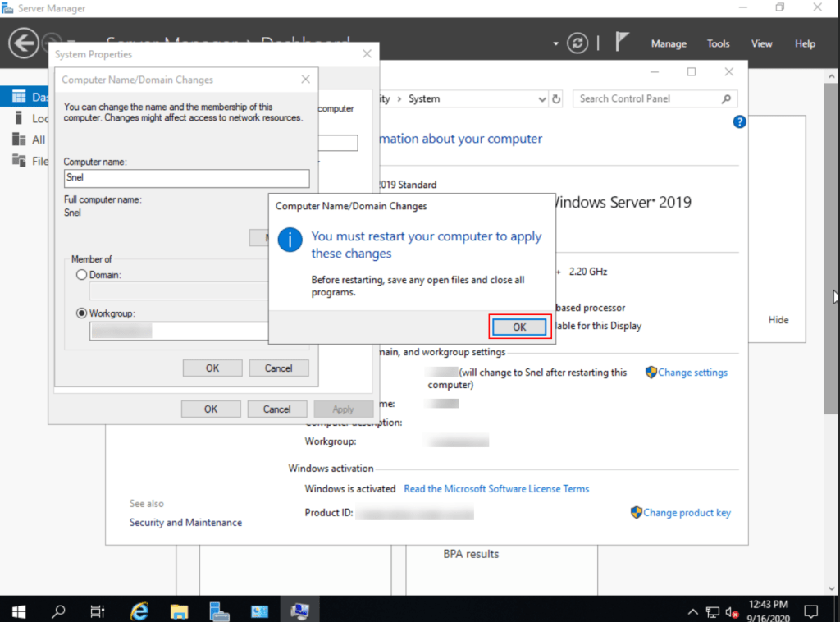This screenshot has width=840, height=622.
Task: Open Change settings link for computer name
Action: [x=692, y=372]
